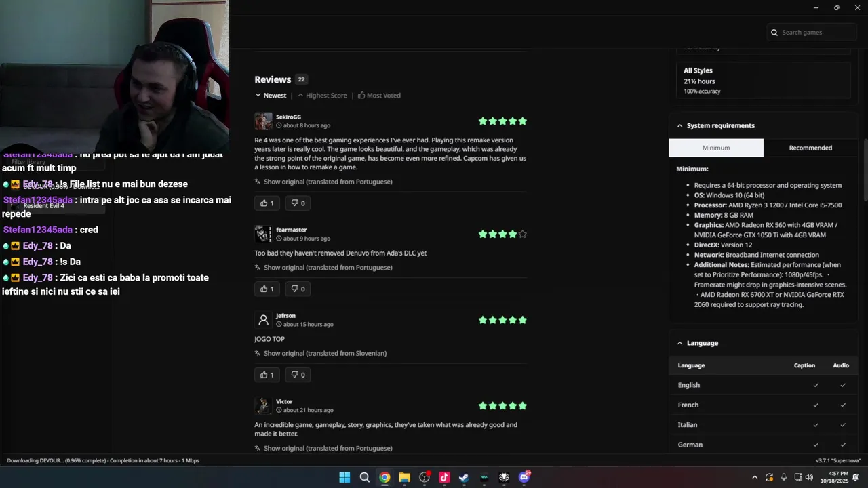Click the Italian language row
This screenshot has height=488, width=868.
[764, 425]
